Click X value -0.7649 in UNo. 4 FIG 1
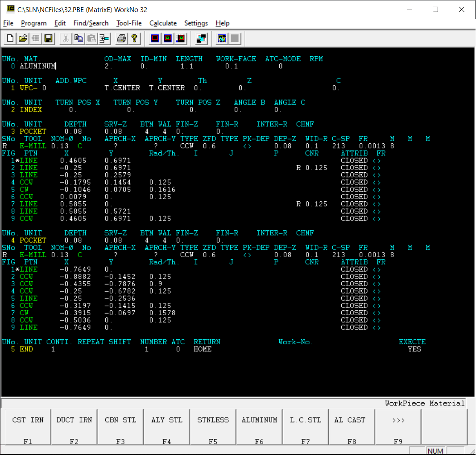 pos(75,269)
